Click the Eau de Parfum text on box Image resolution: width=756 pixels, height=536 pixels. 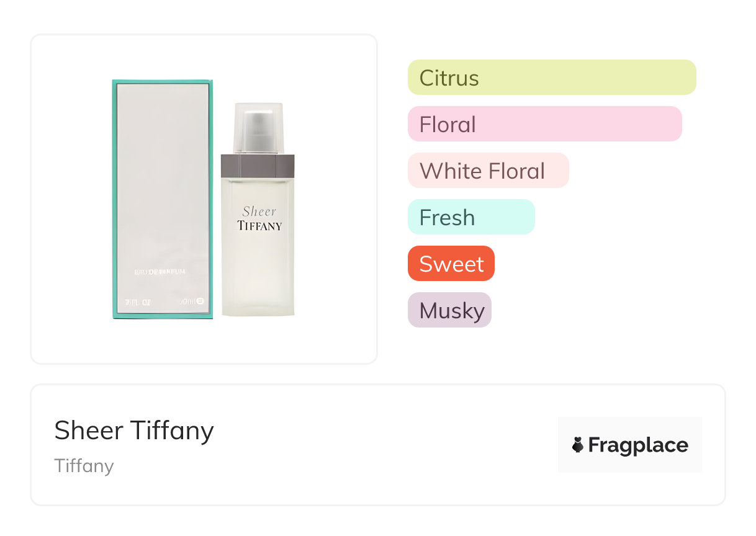[161, 272]
